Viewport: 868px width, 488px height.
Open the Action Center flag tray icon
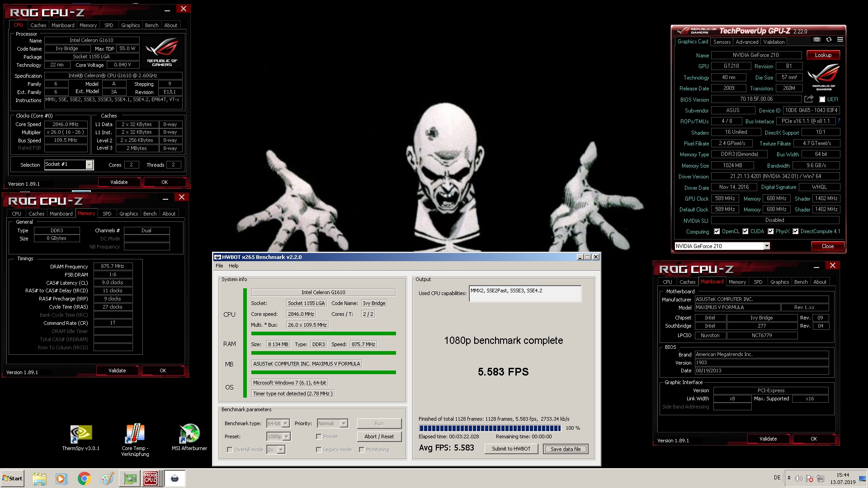click(x=810, y=479)
